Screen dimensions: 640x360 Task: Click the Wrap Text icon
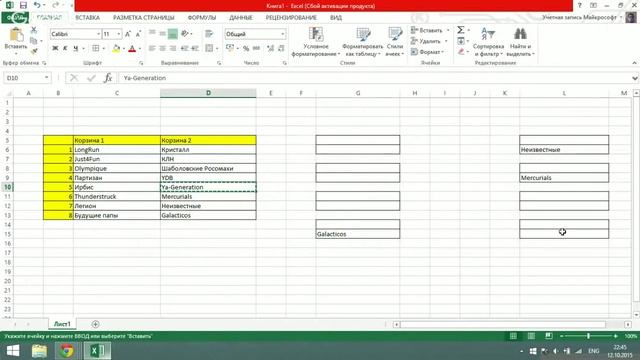click(209, 34)
